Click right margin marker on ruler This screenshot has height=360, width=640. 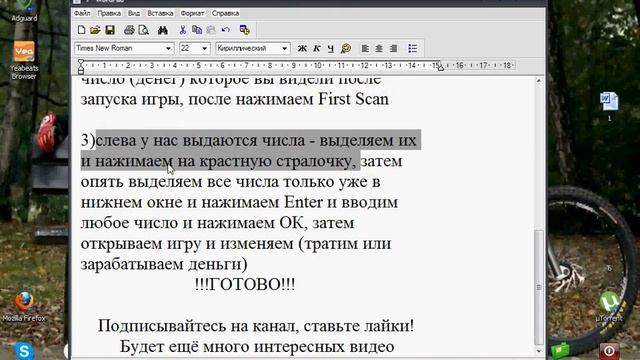point(440,68)
